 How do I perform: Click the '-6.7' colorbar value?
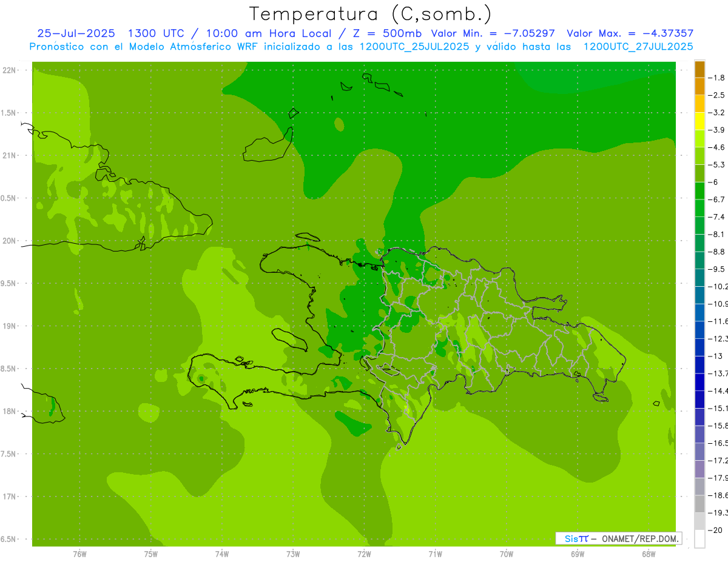click(717, 199)
